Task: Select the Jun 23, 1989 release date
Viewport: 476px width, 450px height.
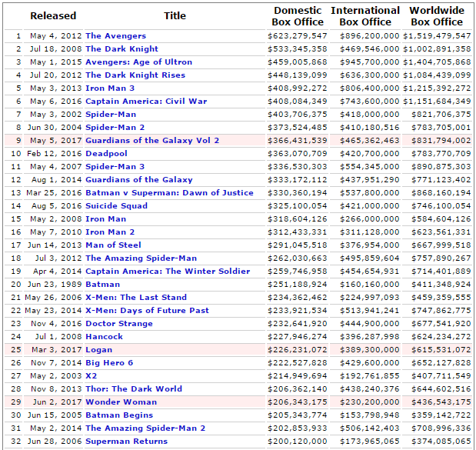Action: coord(55,284)
